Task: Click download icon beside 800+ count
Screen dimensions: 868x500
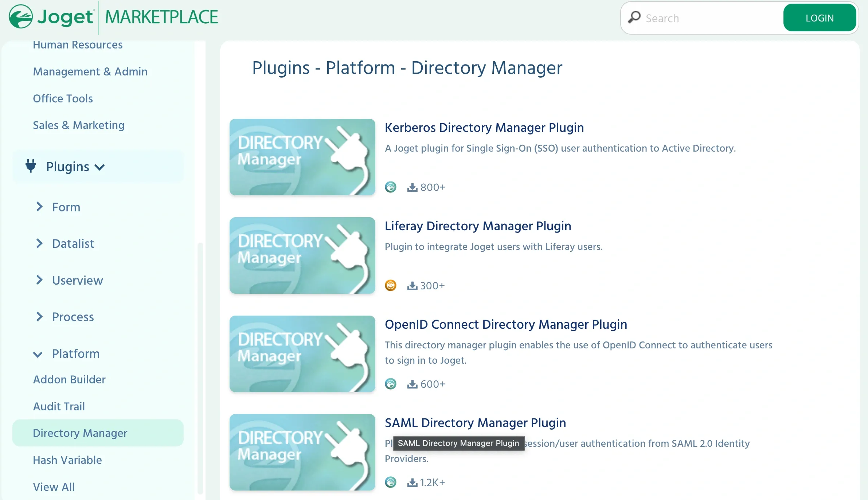Action: pyautogui.click(x=412, y=187)
